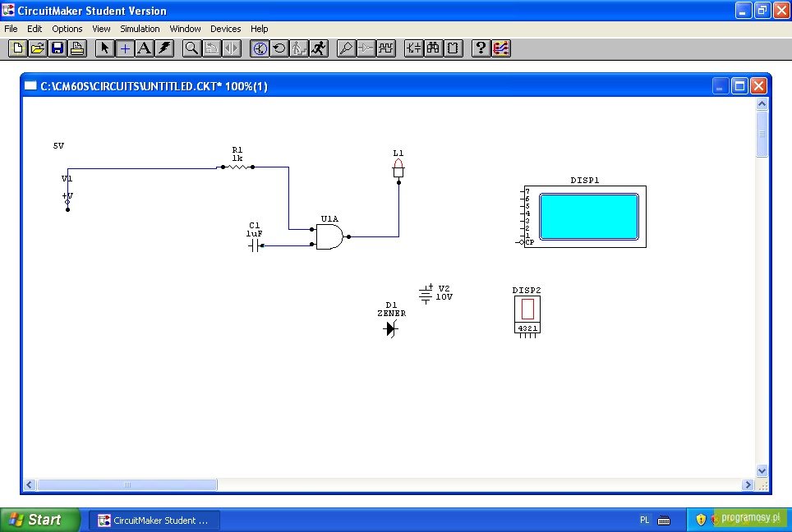Viewport: 792px width, 532px height.
Task: Click the Parts browser icon
Action: click(x=414, y=48)
